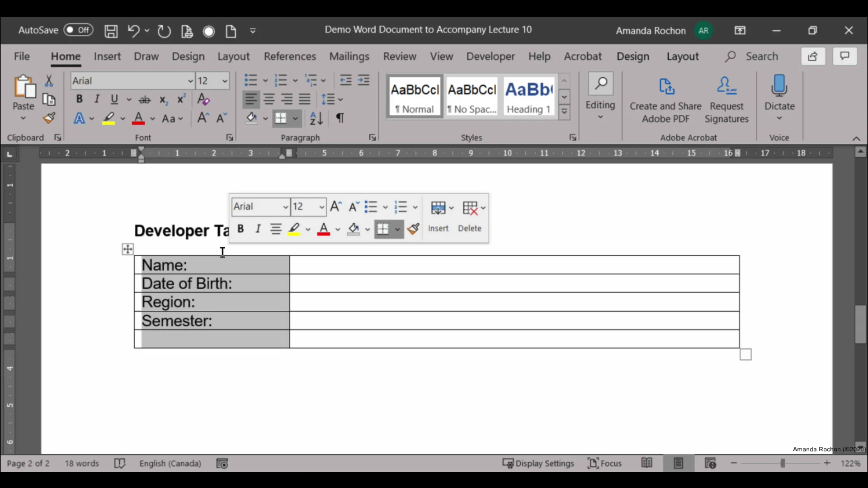
Task: Click the Border Painter in mini toolbar
Action: pyautogui.click(x=414, y=229)
